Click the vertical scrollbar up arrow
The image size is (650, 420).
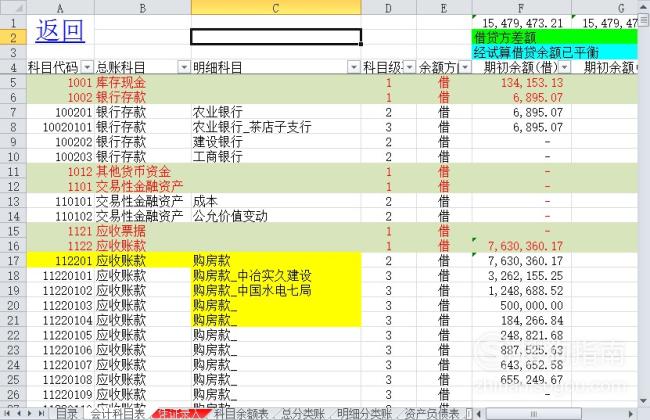pyautogui.click(x=643, y=7)
